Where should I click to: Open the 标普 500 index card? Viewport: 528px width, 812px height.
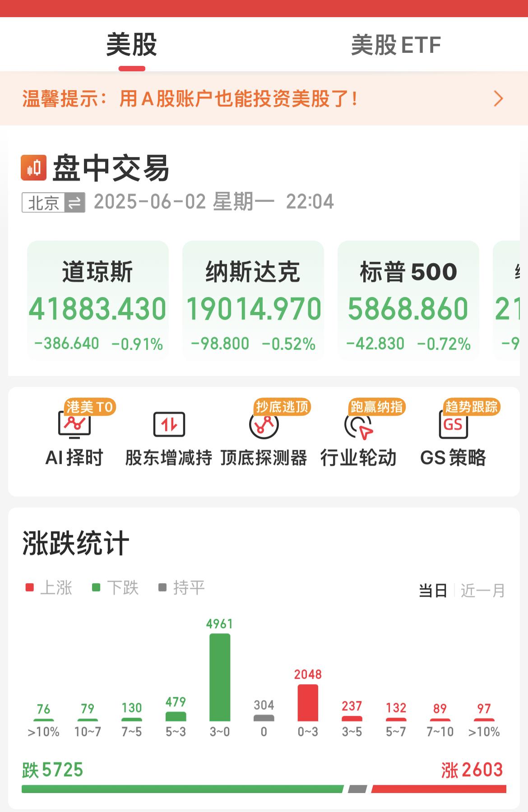pyautogui.click(x=408, y=301)
